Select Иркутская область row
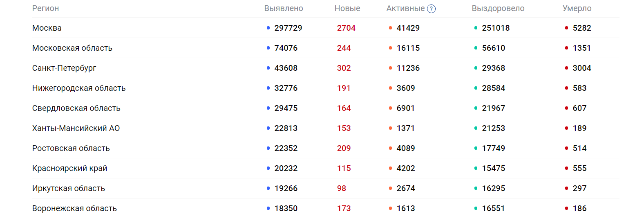This screenshot has height=216, width=644. pyautogui.click(x=69, y=189)
